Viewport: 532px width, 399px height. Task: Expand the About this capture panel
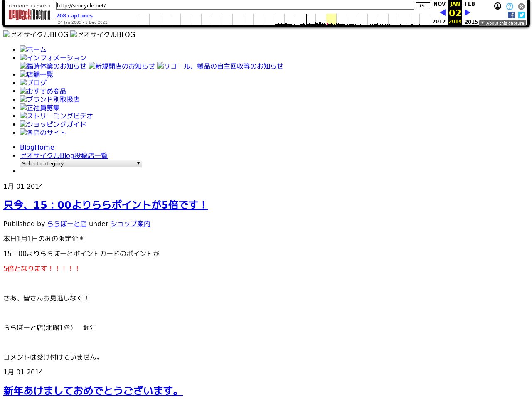pyautogui.click(x=502, y=23)
